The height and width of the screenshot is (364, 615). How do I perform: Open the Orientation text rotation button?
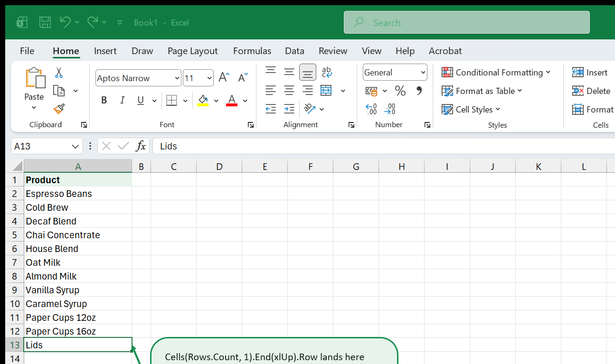pyautogui.click(x=310, y=109)
